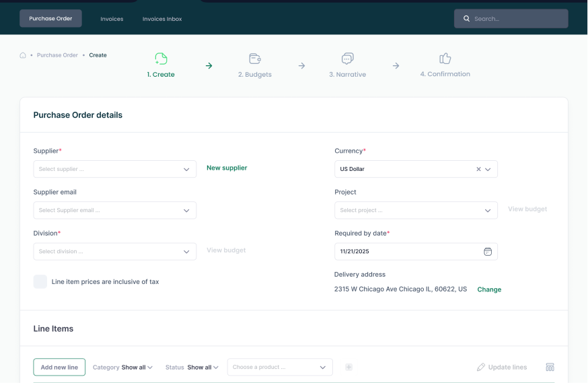The height and width of the screenshot is (383, 588).
Task: Click in the Search input field
Action: tap(511, 18)
